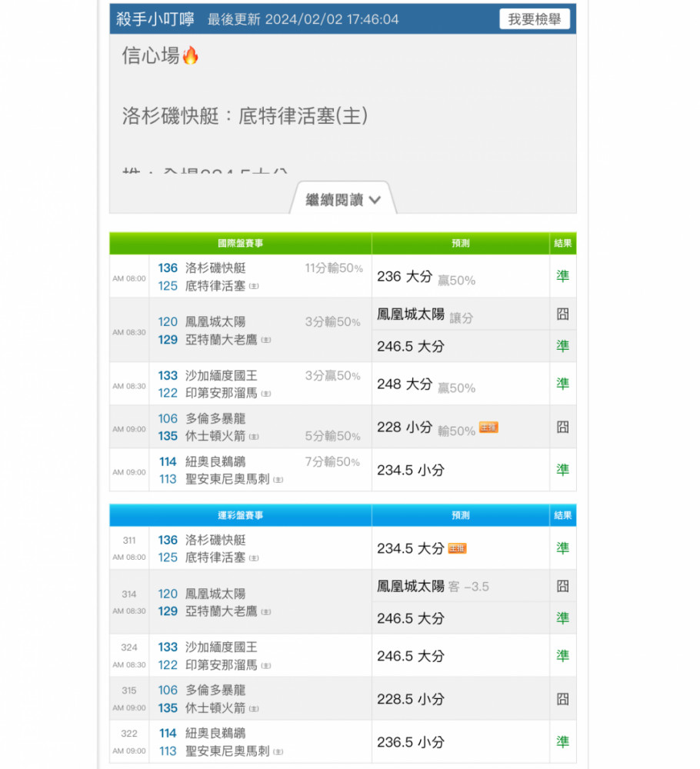The image size is (700, 769).
Task: Select 沙加緬度國王 in 國際盤賽事 table
Action: click(x=222, y=376)
